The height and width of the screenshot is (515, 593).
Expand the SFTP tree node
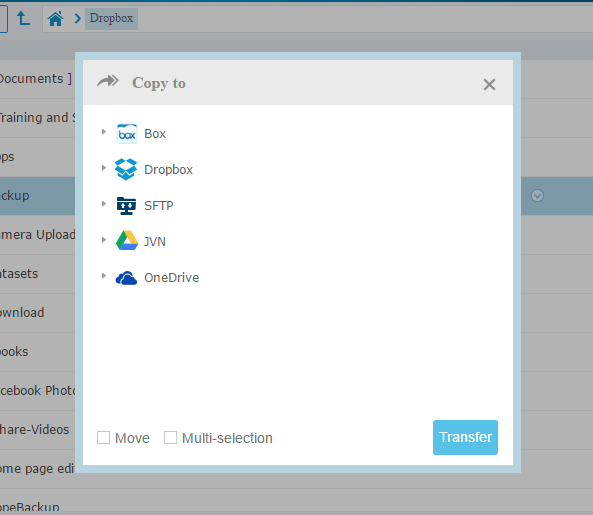(x=104, y=204)
